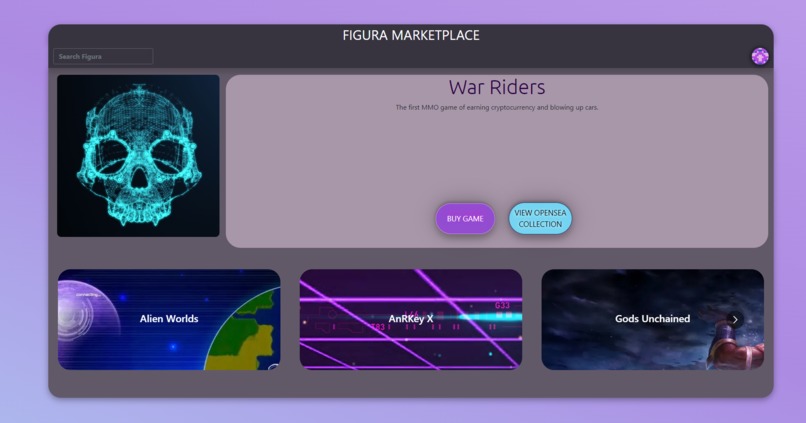Screen dimensions: 806x423
Task: Click the War Riders heading
Action: click(x=497, y=87)
